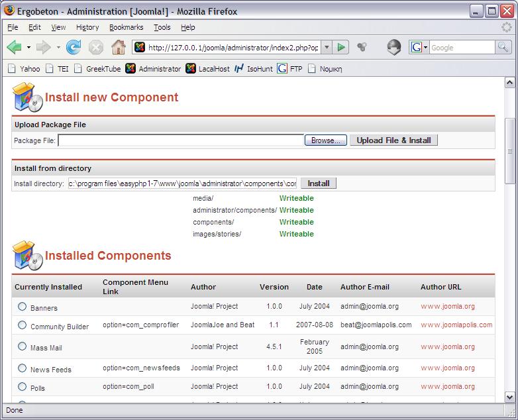Click the Currently Installed column header
The height and width of the screenshot is (420, 518).
tap(48, 287)
